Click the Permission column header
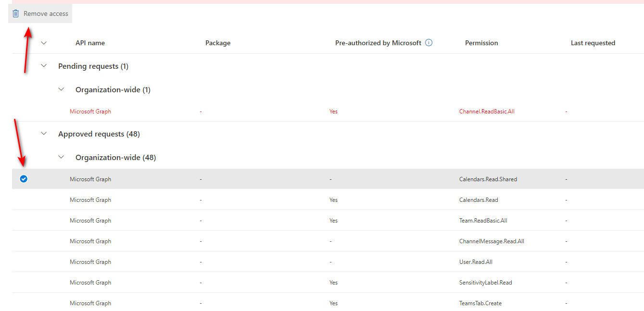 tap(481, 43)
